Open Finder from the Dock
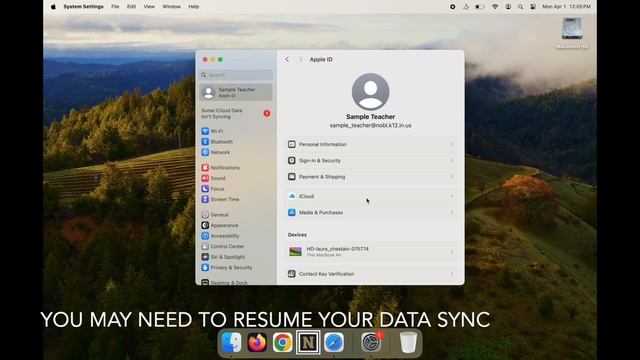Viewport: 640px width, 360px height. [x=231, y=342]
